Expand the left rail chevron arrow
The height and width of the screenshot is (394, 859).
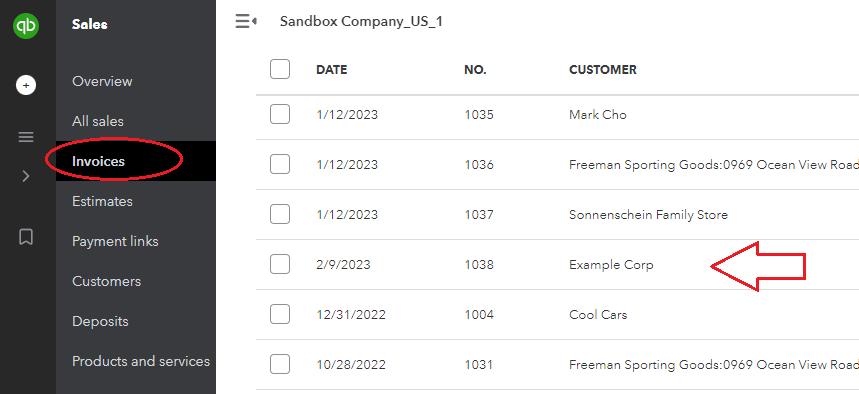click(x=26, y=176)
